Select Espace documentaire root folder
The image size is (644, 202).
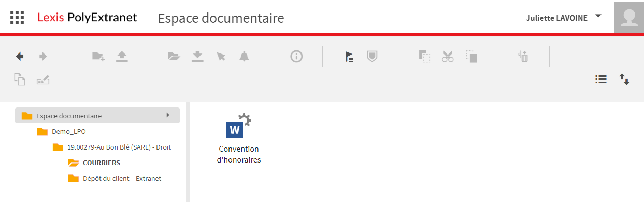97,115
